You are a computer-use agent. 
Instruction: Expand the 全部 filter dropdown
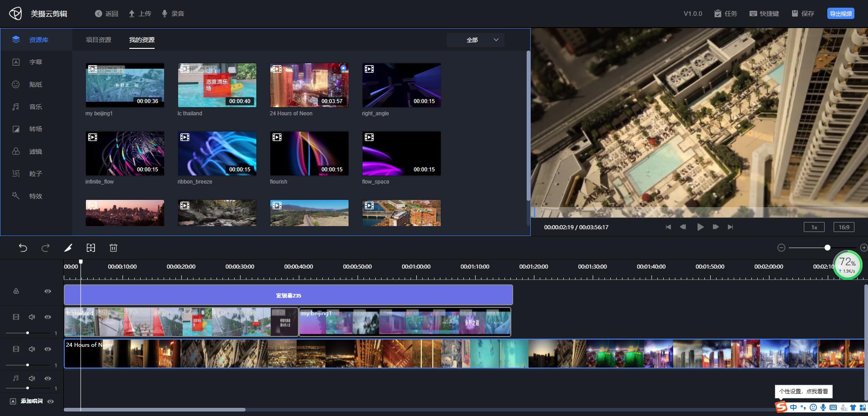(476, 40)
